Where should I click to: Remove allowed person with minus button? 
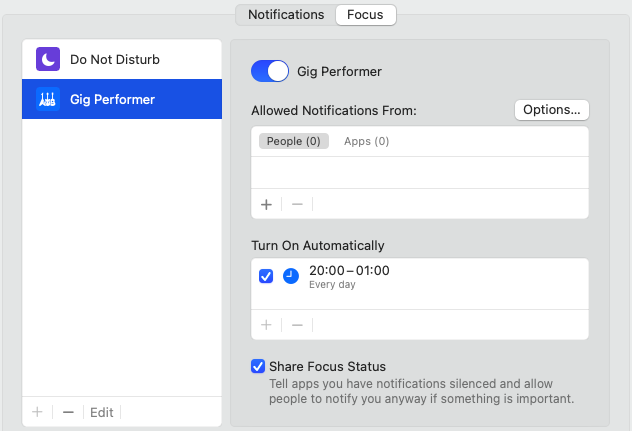click(297, 204)
